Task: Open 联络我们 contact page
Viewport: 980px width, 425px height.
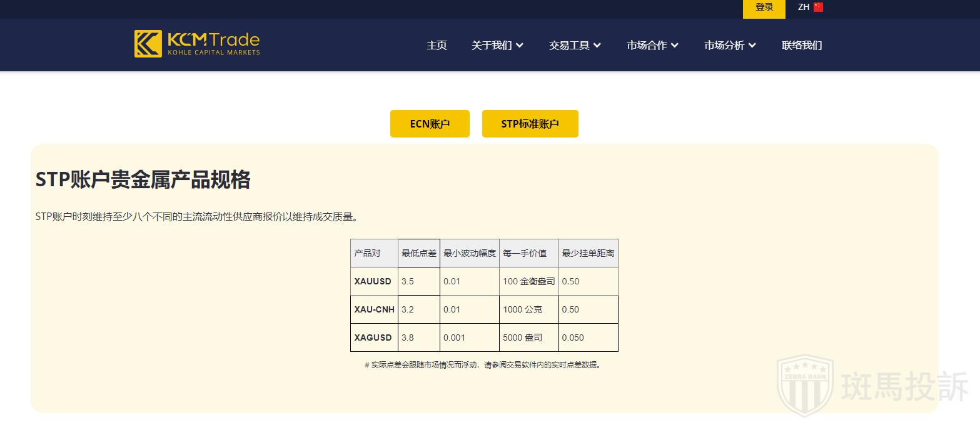Action: pyautogui.click(x=802, y=45)
